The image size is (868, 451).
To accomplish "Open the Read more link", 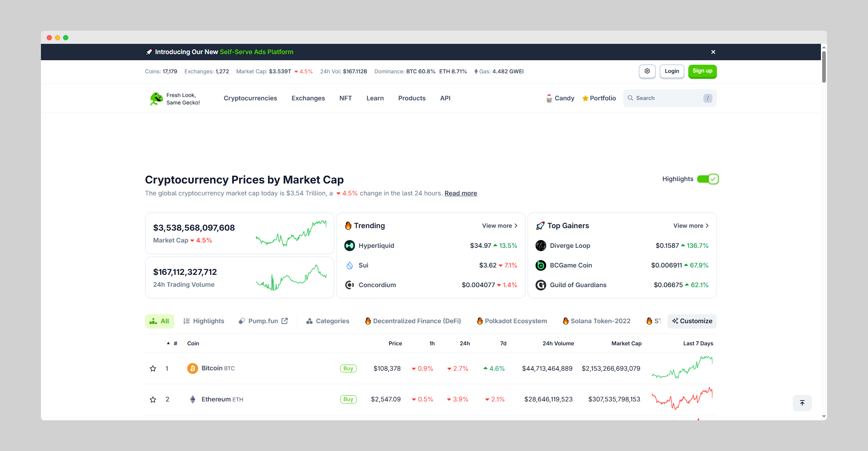I will [461, 193].
